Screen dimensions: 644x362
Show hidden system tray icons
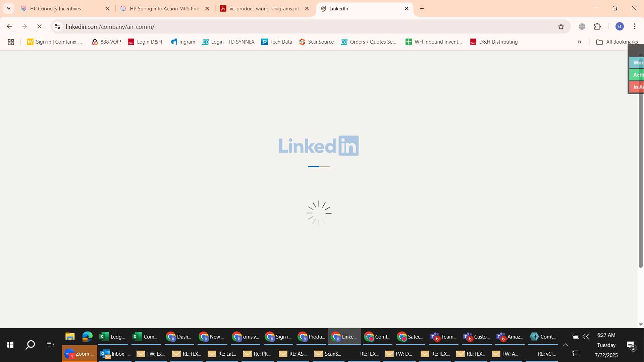pyautogui.click(x=566, y=345)
